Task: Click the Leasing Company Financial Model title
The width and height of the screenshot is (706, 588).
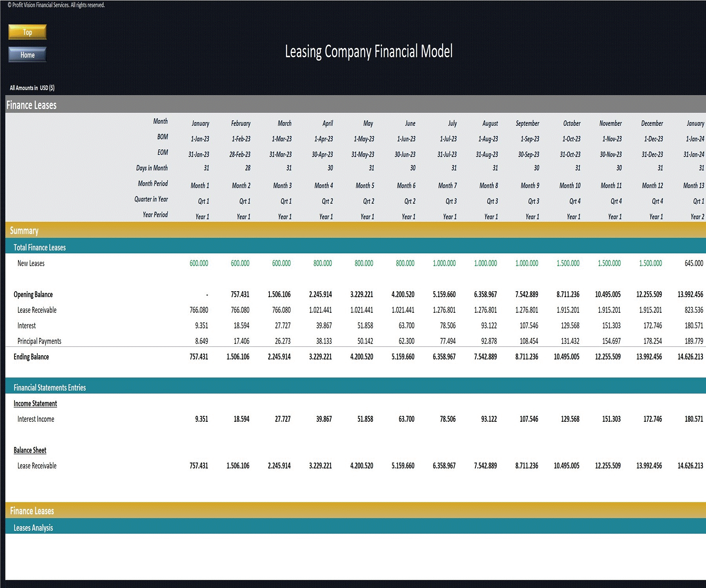Action: tap(369, 51)
